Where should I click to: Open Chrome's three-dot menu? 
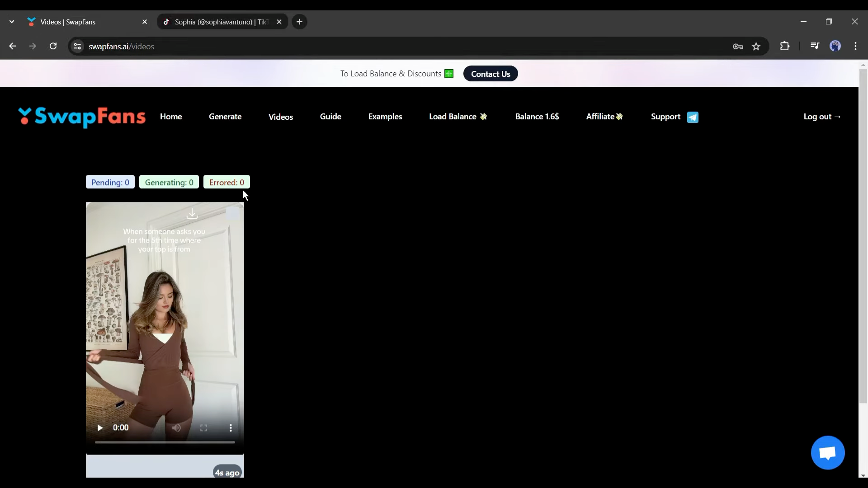pos(855,46)
